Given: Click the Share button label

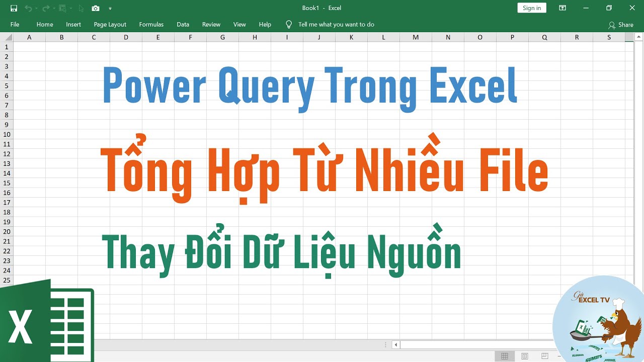Looking at the screenshot, I should pyautogui.click(x=626, y=25).
